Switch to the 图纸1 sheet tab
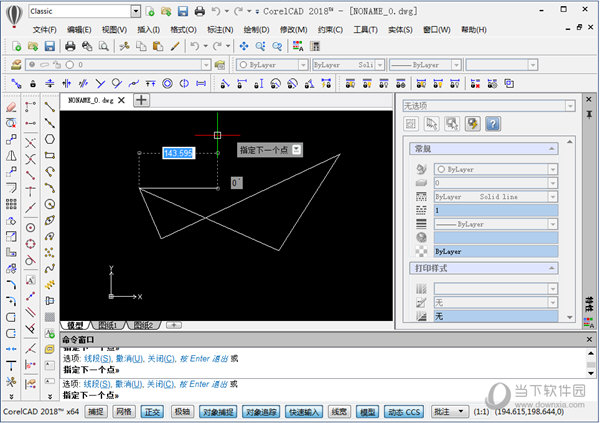Image resolution: width=600 pixels, height=423 pixels. pyautogui.click(x=107, y=325)
